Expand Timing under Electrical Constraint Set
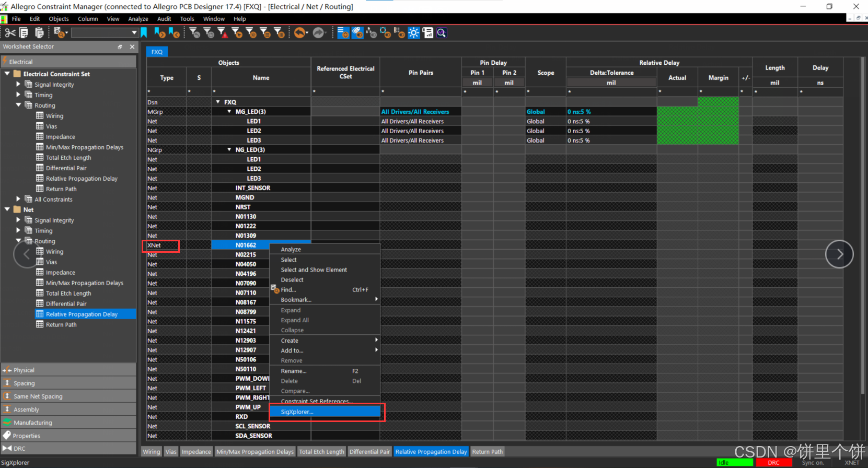The width and height of the screenshot is (868, 468). point(18,95)
